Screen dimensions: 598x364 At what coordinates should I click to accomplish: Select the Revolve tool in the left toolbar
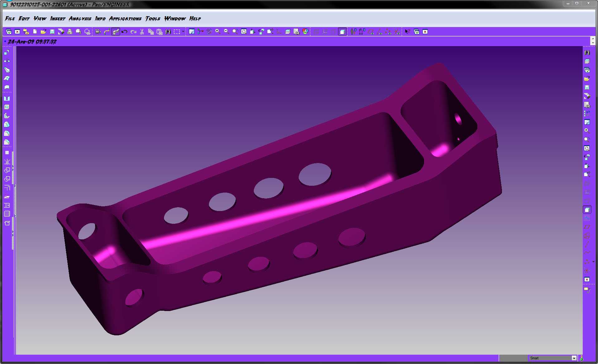(7, 61)
